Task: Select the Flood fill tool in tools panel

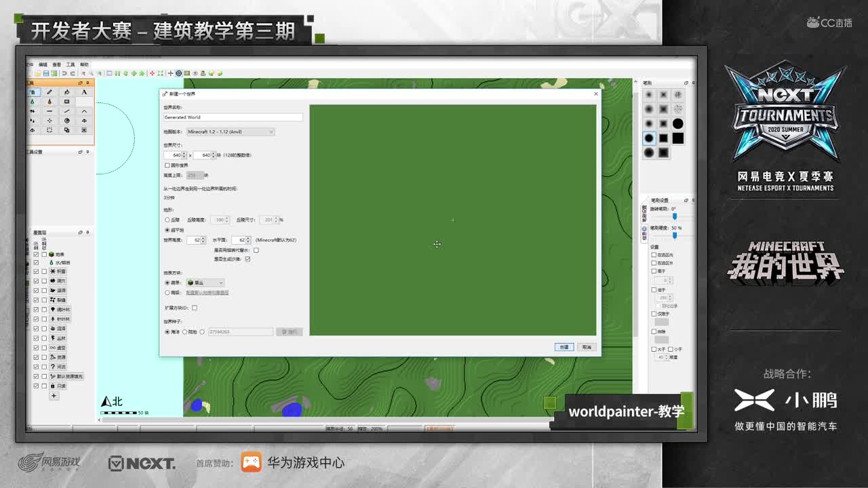Action: [67, 92]
